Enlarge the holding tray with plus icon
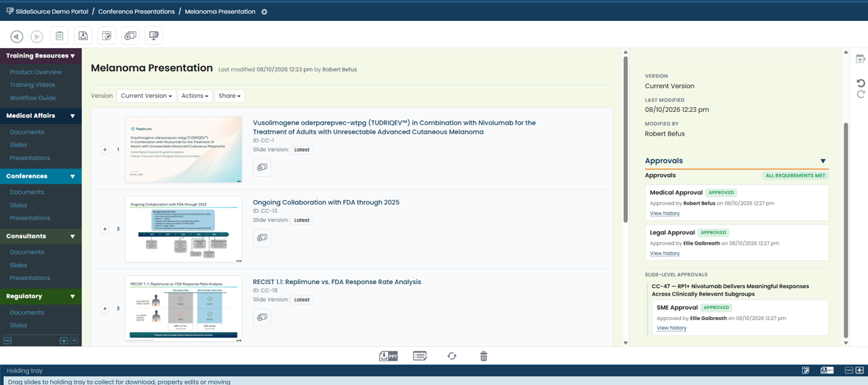Image resolution: width=868 pixels, height=385 pixels. [x=860, y=371]
